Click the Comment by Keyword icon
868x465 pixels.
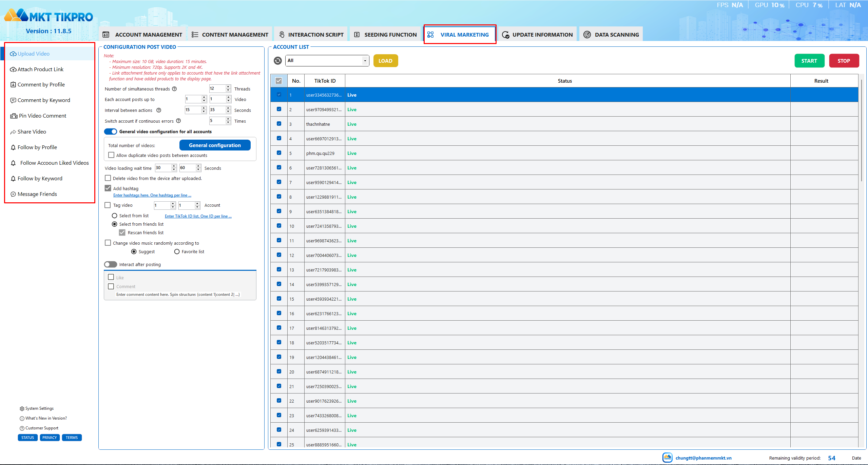click(x=13, y=100)
